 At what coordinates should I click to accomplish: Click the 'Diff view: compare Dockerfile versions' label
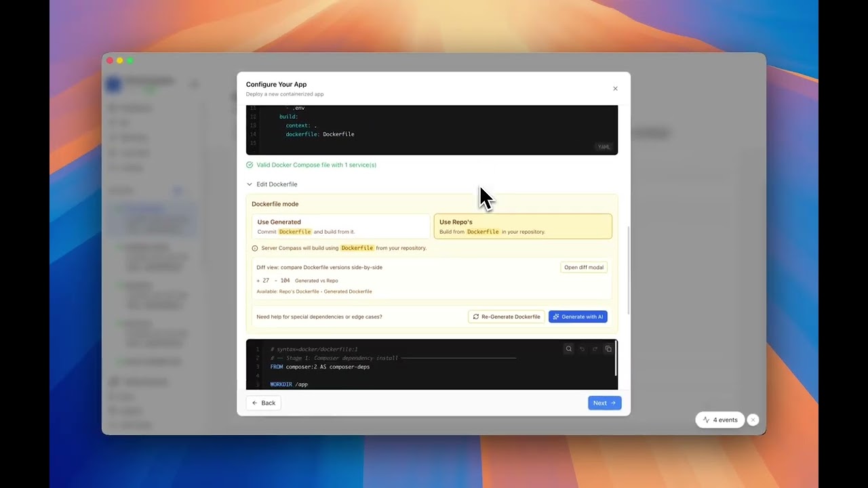319,267
